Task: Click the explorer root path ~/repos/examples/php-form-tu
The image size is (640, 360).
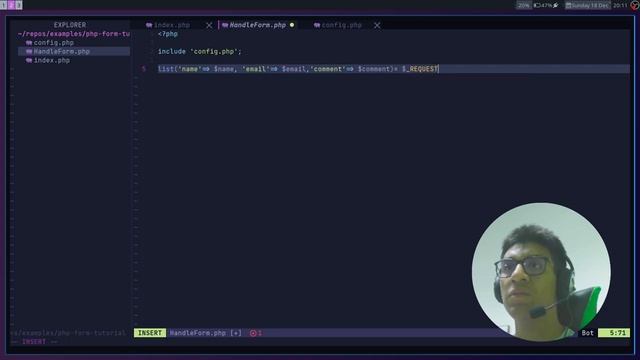Action: point(74,34)
